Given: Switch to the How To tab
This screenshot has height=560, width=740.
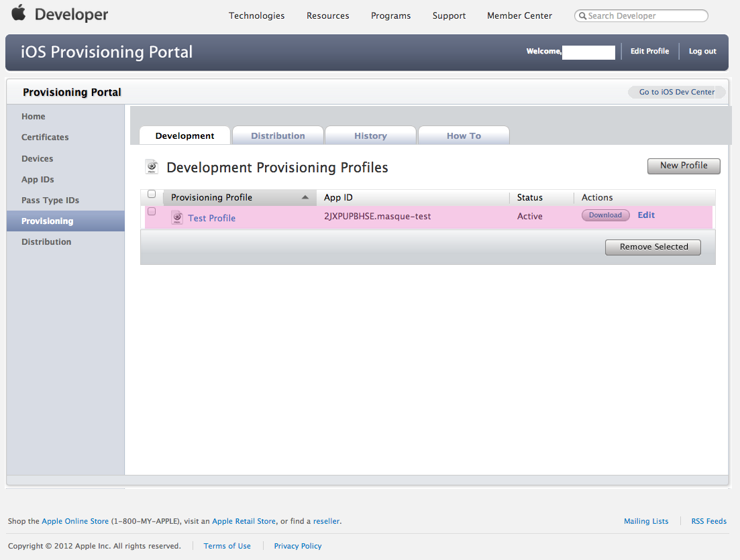Looking at the screenshot, I should pos(464,135).
